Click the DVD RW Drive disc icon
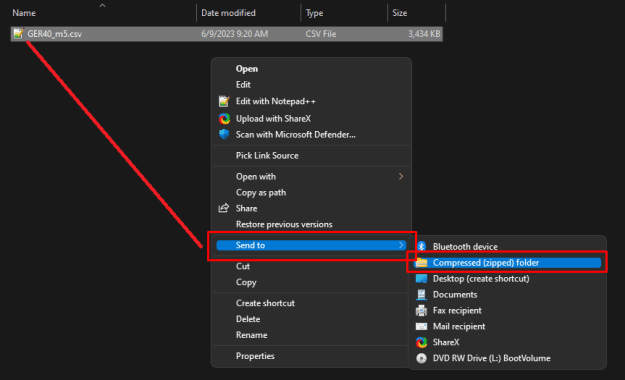This screenshot has width=625, height=380. [421, 358]
